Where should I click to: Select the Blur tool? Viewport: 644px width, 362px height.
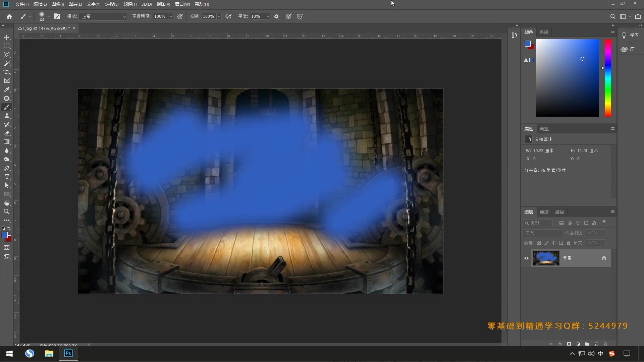pos(7,151)
